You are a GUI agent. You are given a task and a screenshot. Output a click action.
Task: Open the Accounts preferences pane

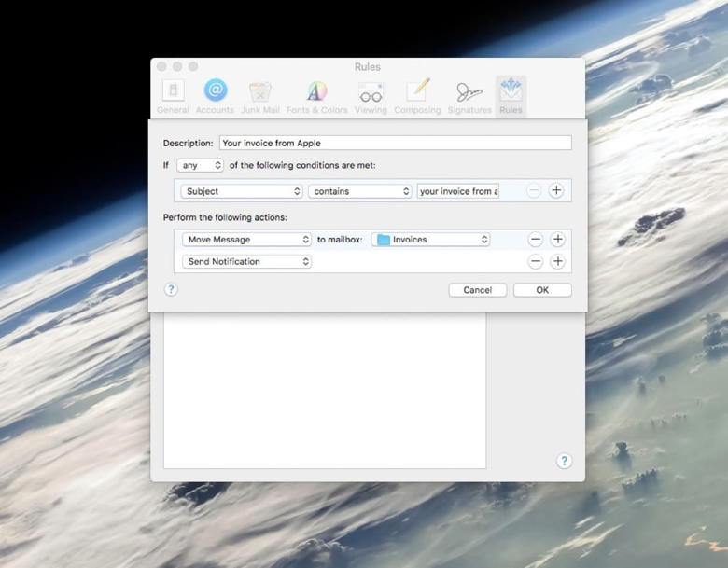point(215,96)
